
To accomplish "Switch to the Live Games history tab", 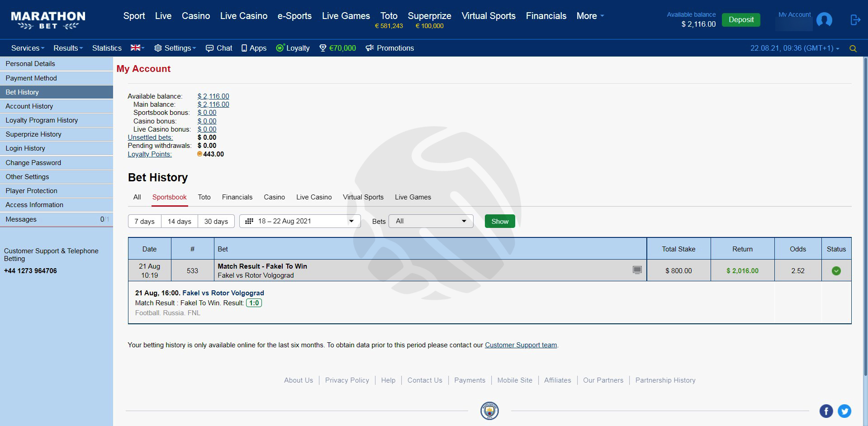I will pyautogui.click(x=413, y=197).
